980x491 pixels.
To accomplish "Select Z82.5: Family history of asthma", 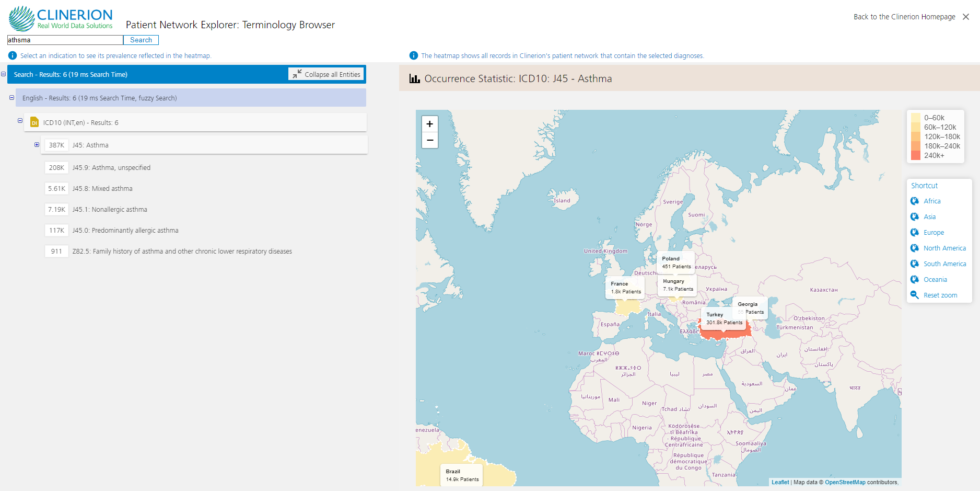I will (x=182, y=251).
